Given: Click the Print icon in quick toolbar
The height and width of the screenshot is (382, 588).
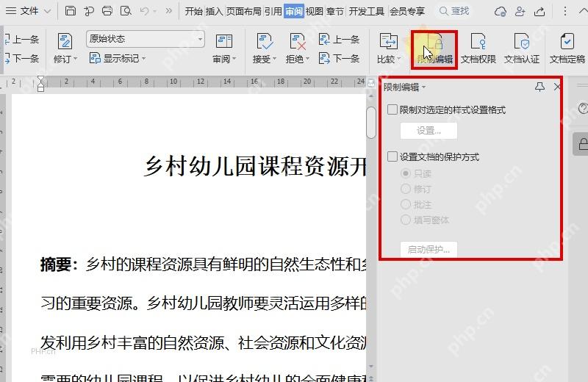Looking at the screenshot, I should 107,11.
